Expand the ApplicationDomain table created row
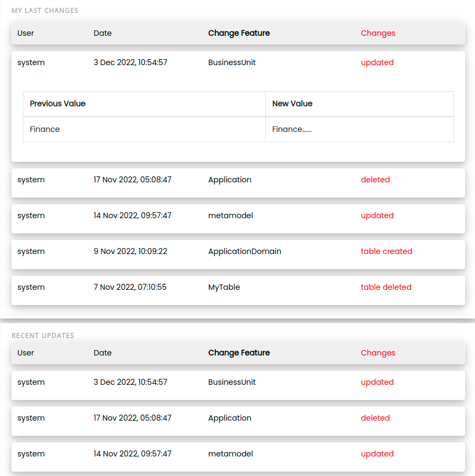This screenshot has height=476, width=475. point(238,255)
